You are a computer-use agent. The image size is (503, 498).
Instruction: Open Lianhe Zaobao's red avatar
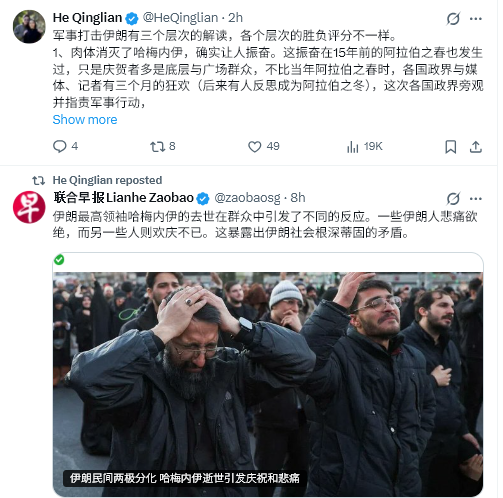(x=29, y=207)
